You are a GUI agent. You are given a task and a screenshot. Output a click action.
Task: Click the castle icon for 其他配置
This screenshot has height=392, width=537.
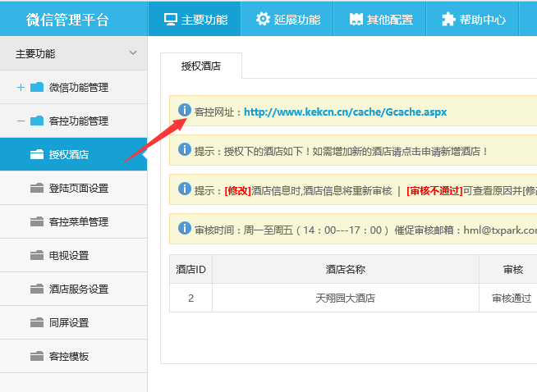click(356, 19)
